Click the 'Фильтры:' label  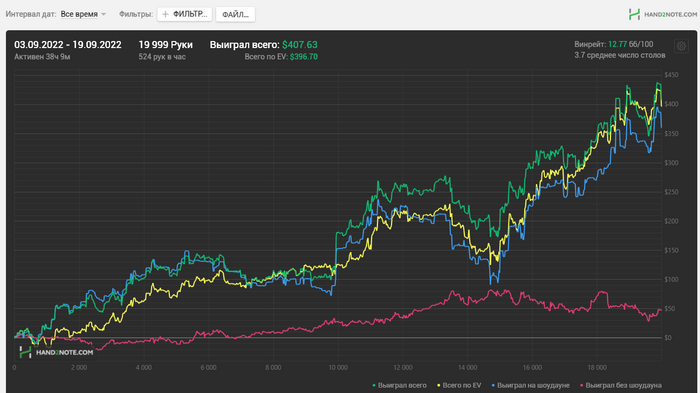(136, 14)
